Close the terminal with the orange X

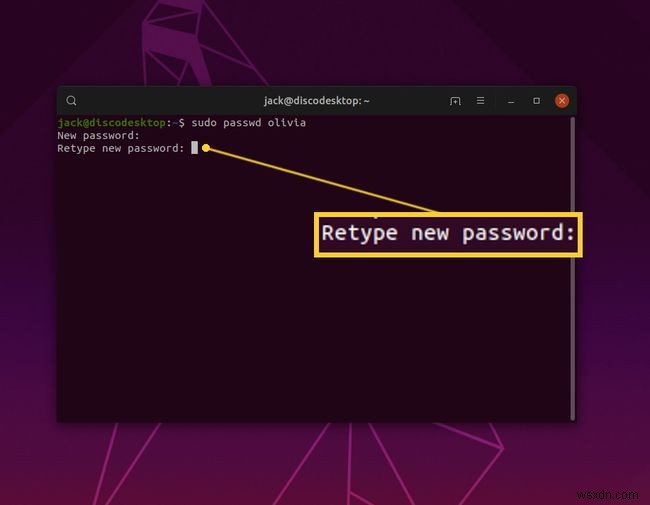tap(562, 101)
